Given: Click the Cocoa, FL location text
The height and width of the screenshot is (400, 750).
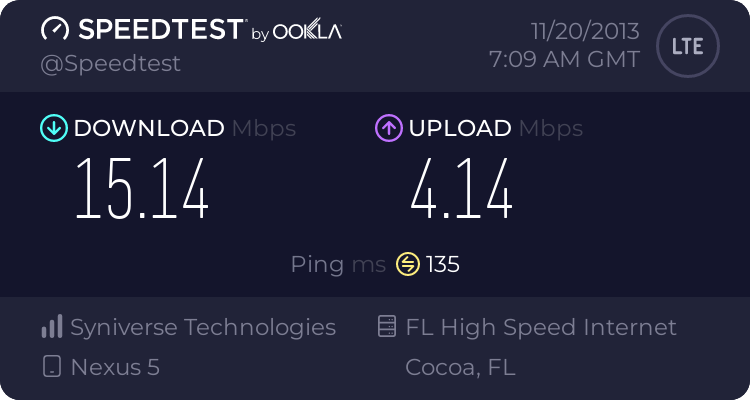Looking at the screenshot, I should 460,367.
